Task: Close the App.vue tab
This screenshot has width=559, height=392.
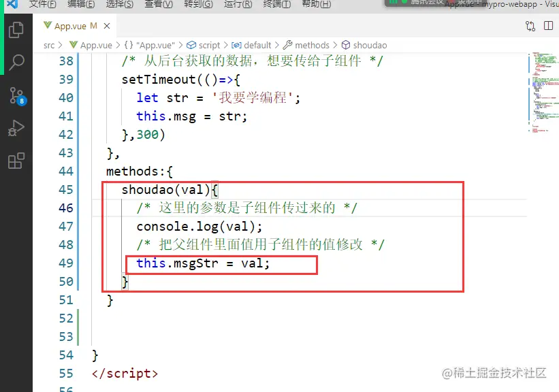Action: (x=106, y=25)
